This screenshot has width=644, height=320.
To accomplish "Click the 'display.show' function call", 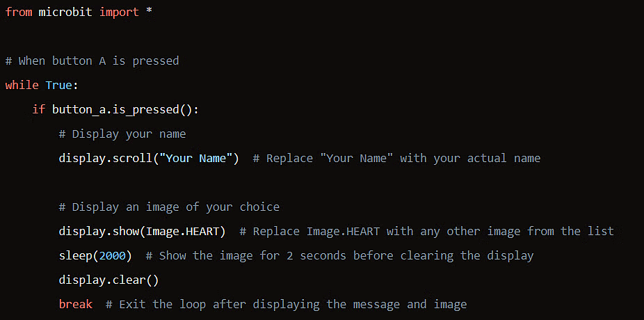I will (98, 231).
